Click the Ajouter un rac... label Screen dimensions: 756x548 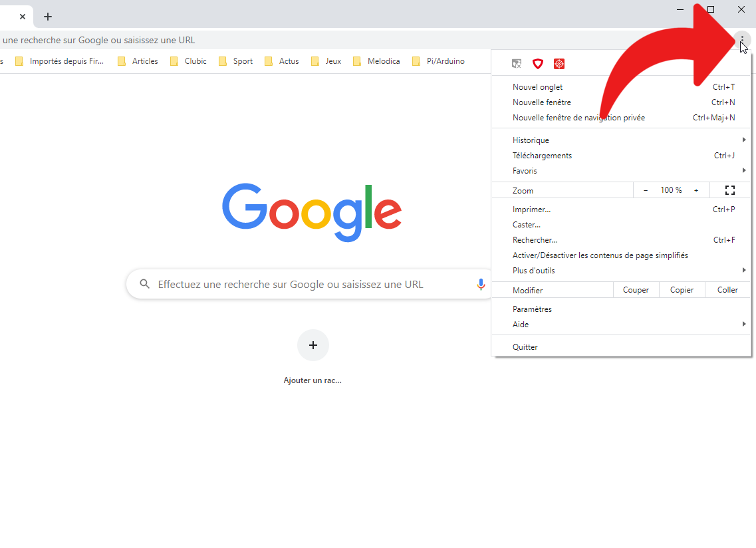pos(313,380)
